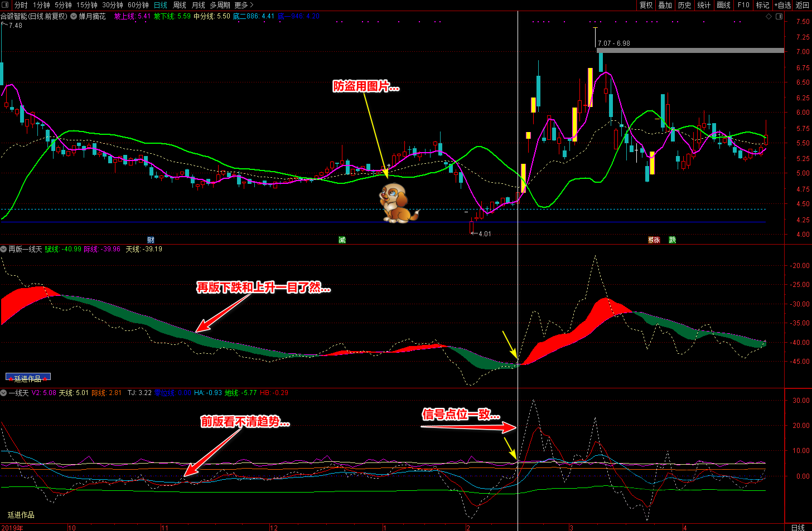Expand the 再版一线天 indicator menu arrow
This screenshot has width=812, height=531.
(x=4, y=249)
